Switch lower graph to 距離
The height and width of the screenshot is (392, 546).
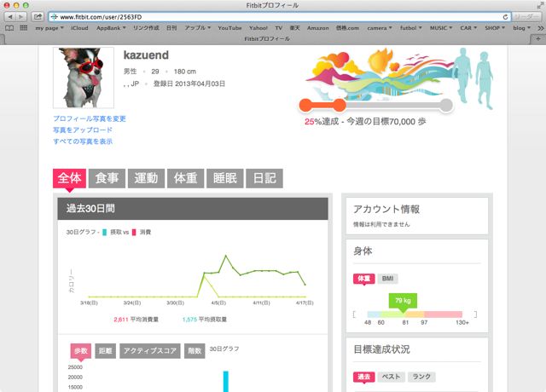(x=106, y=350)
